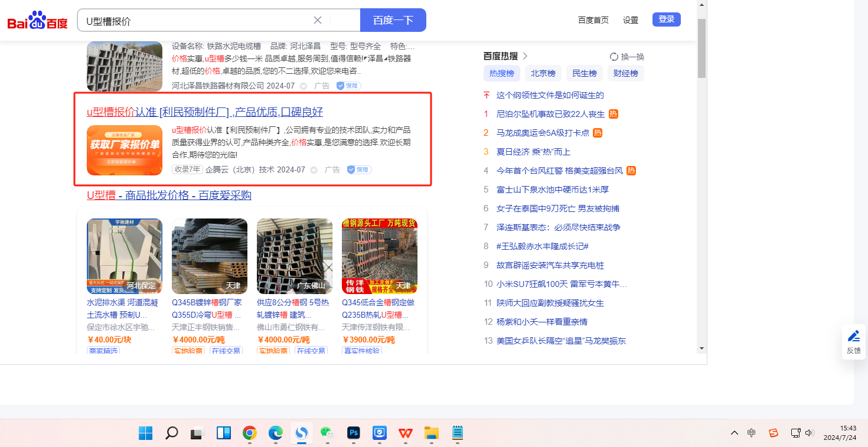Click the 保障 shield badge on 利民预制件厂 ad
This screenshot has height=447, width=868.
click(x=359, y=169)
